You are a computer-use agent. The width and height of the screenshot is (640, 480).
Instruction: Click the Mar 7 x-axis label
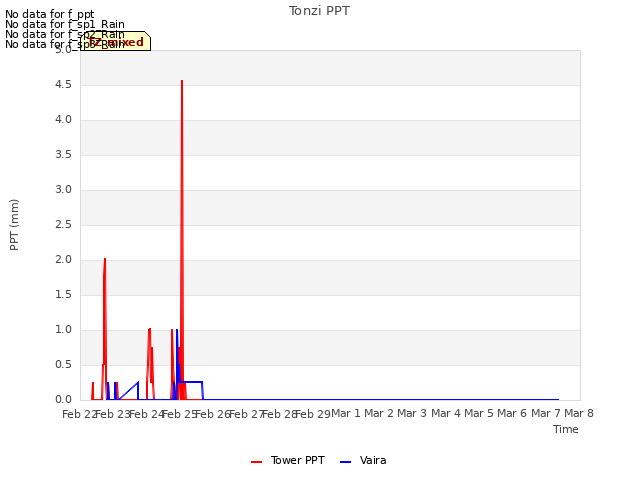tap(546, 413)
